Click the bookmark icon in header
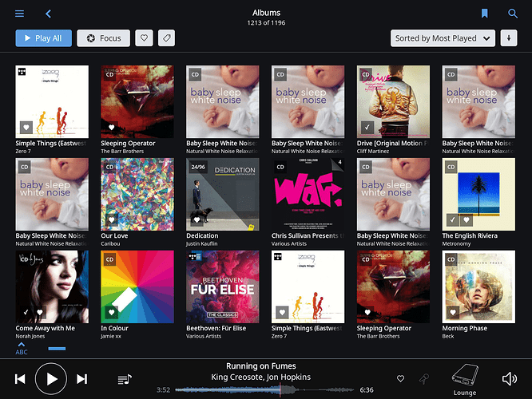This screenshot has width=532, height=399. point(485,14)
